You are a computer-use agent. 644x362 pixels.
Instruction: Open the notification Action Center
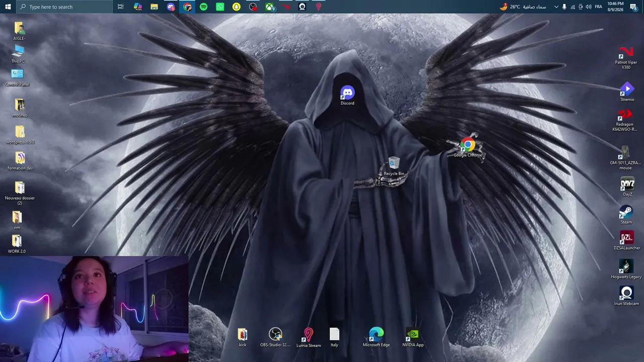[633, 7]
